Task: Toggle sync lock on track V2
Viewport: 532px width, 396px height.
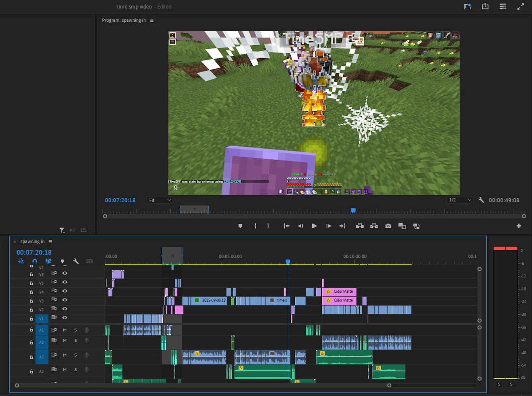Action: [x=54, y=309]
